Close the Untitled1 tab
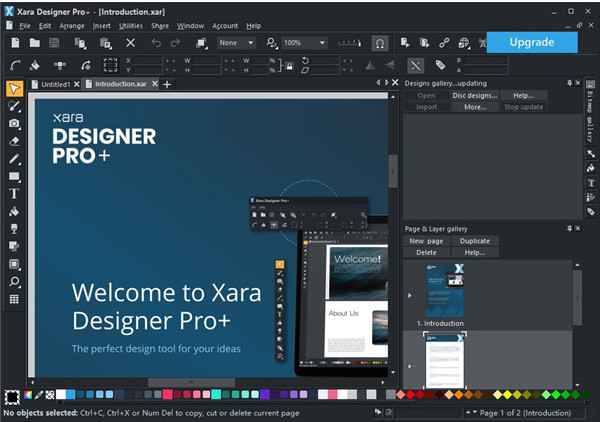The width and height of the screenshot is (600, 422). [77, 84]
